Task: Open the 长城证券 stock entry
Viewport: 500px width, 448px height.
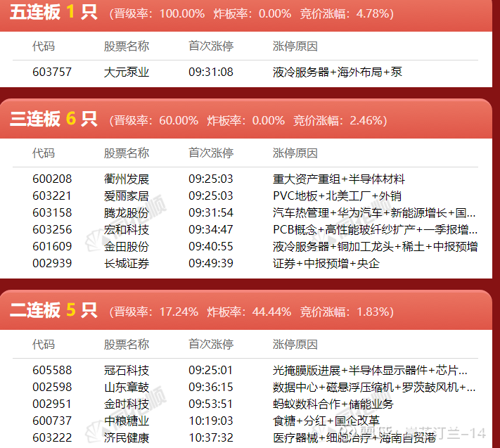Action: [127, 263]
